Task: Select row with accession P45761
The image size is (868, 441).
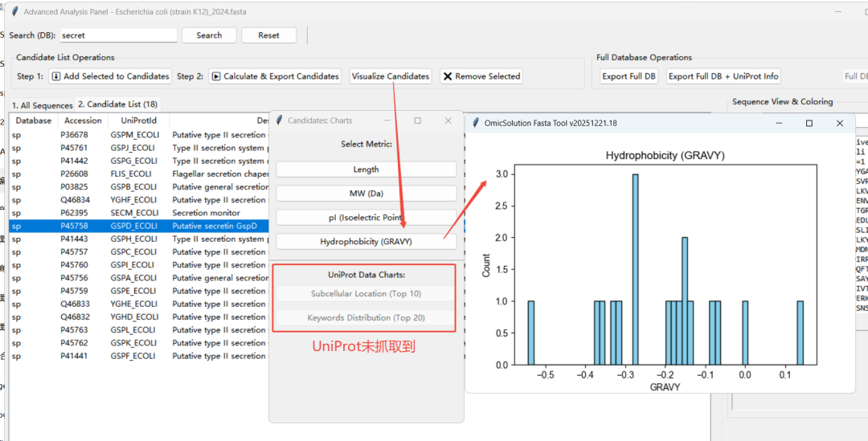Action: pos(139,148)
